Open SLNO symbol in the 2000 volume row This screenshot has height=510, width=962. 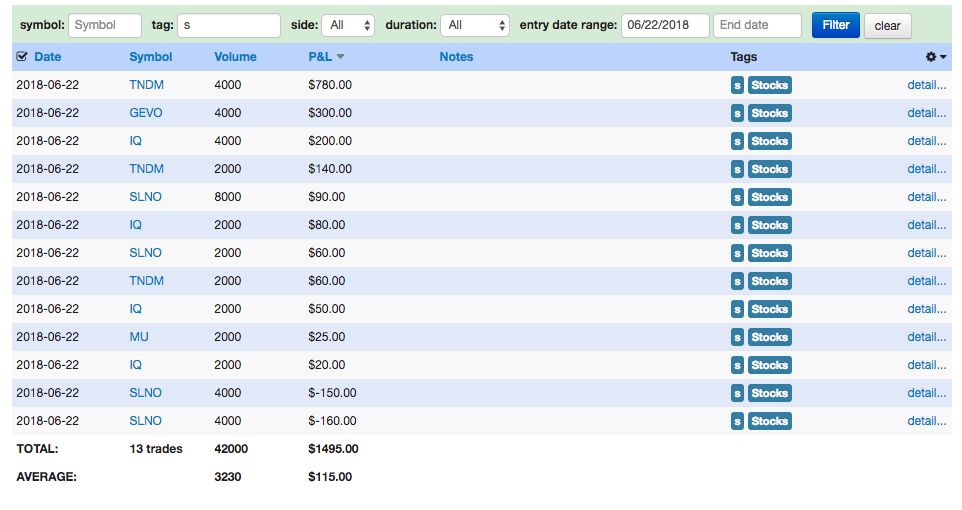click(145, 253)
